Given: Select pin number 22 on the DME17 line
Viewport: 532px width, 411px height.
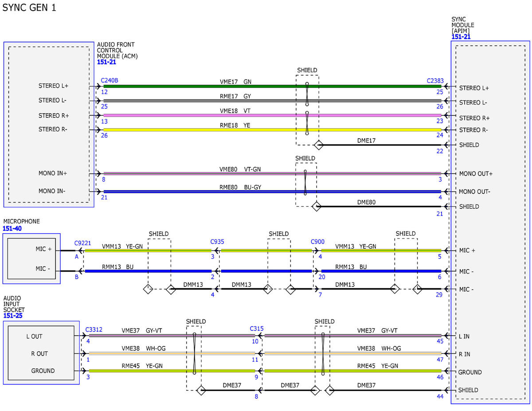Looking at the screenshot, I should pos(439,151).
